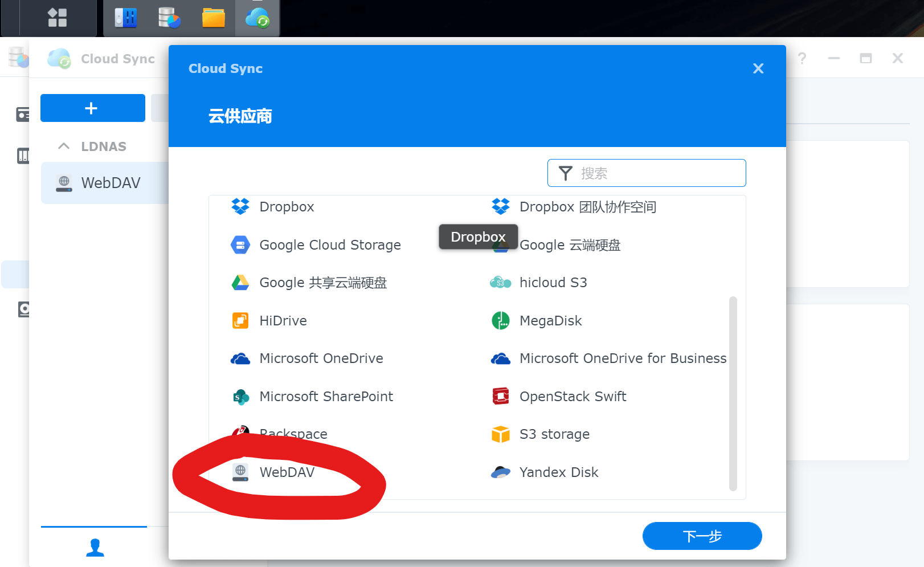The width and height of the screenshot is (924, 567).
Task: Click the Google Cloud Storage icon
Action: pyautogui.click(x=240, y=245)
